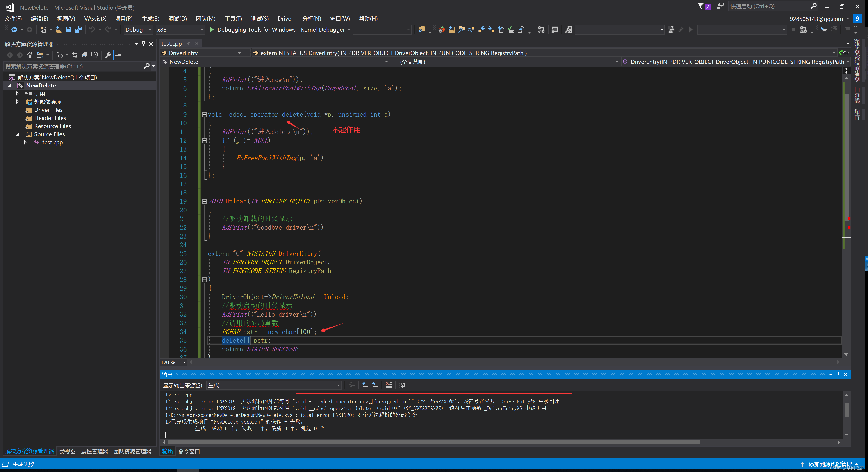Image resolution: width=868 pixels, height=472 pixels.
Task: Open the output source 生成 dropdown
Action: click(x=274, y=385)
